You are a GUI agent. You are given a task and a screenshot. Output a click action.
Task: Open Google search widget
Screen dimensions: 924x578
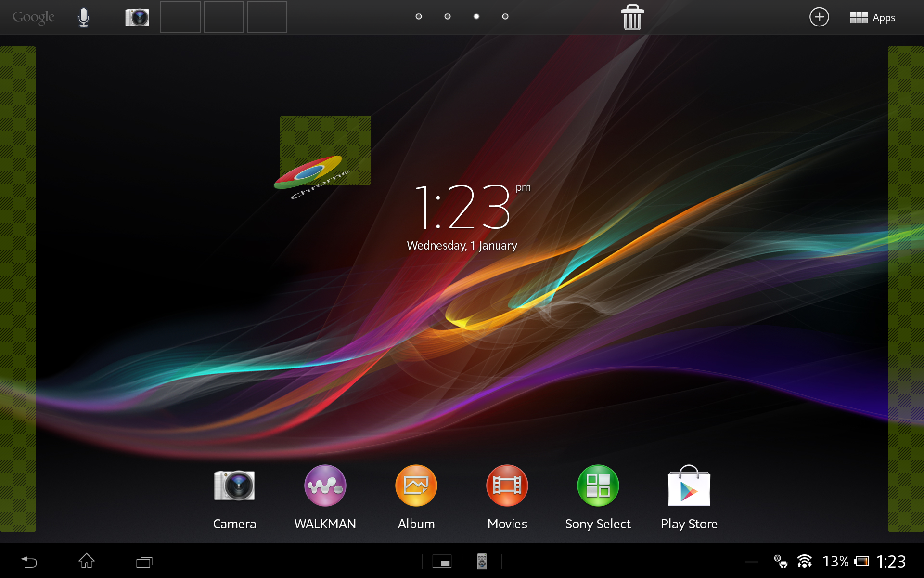coord(34,17)
